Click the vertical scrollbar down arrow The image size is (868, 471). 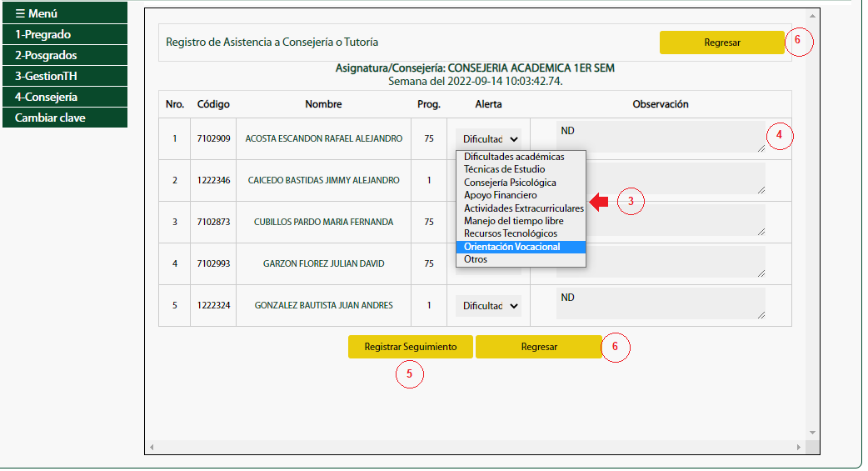[x=812, y=433]
